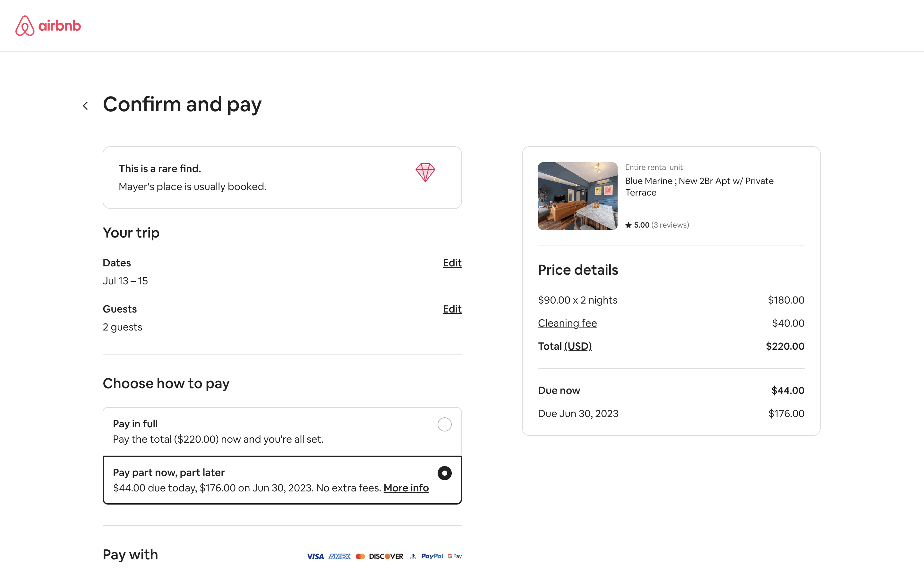Screen dimensions: 924x577
Task: Click the listing photo thumbnail
Action: coord(577,196)
